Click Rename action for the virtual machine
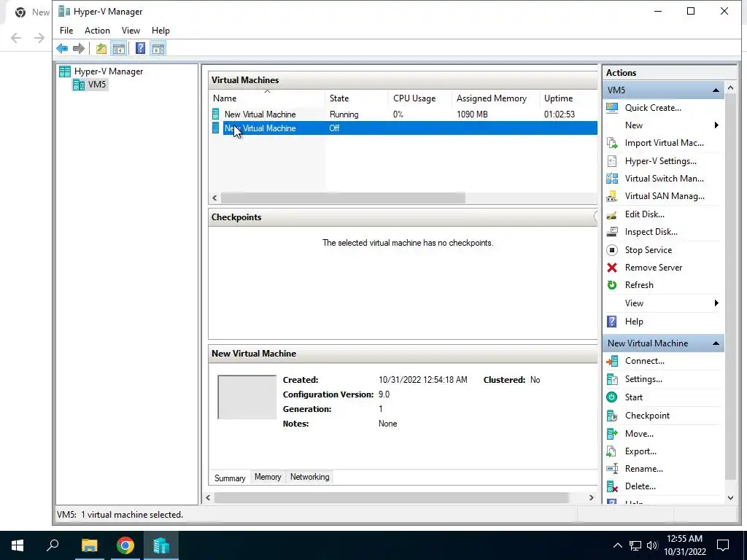Viewport: 747px width, 560px height. pyautogui.click(x=643, y=469)
